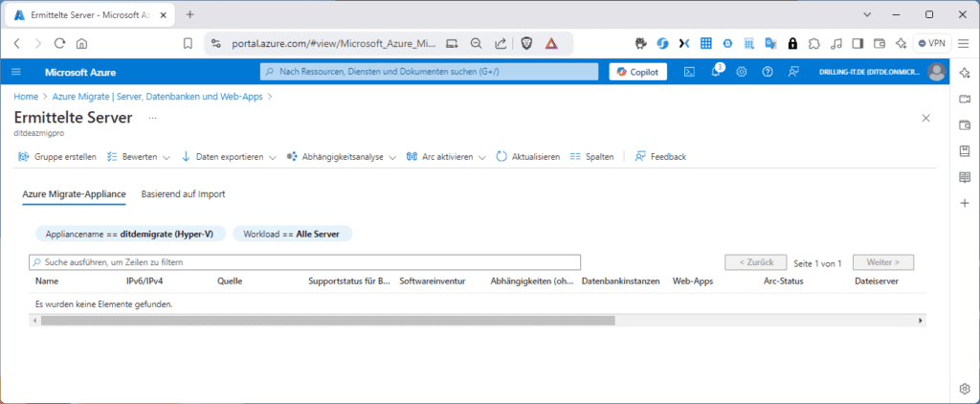The image size is (980, 404).
Task: Select the Ermittelte Server browser tab
Action: pyautogui.click(x=91, y=14)
